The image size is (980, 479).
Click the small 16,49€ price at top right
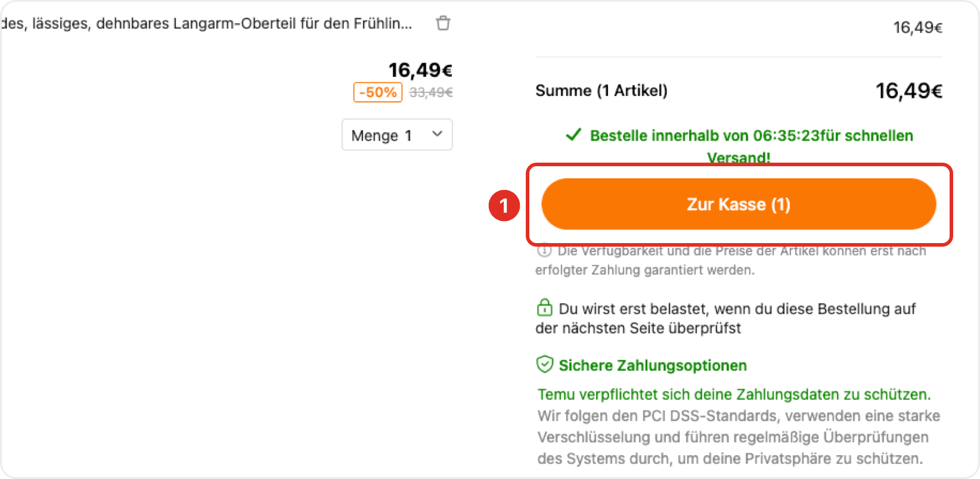[x=917, y=27]
